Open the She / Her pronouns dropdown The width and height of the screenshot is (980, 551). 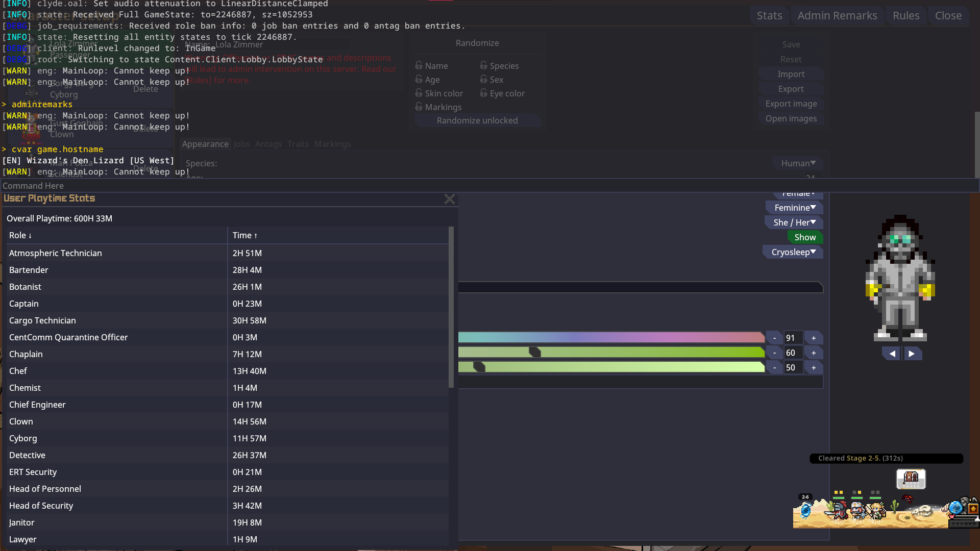click(x=794, y=222)
